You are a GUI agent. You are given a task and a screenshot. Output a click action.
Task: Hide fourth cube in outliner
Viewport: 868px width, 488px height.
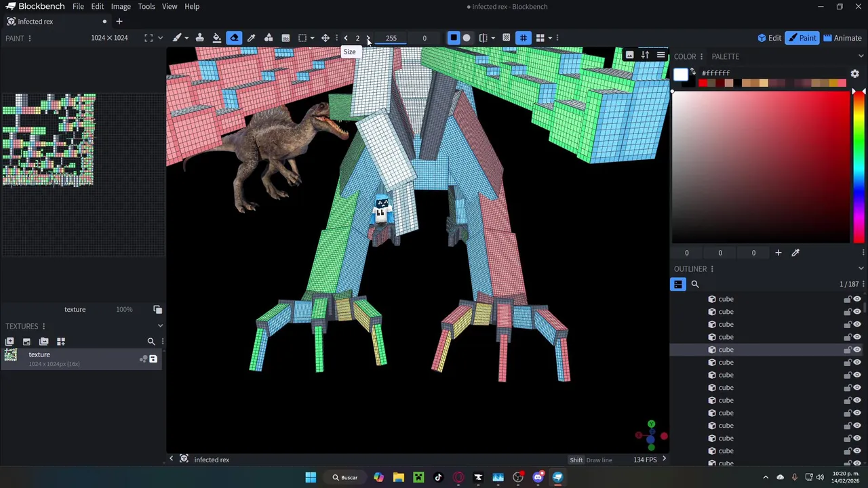(857, 337)
